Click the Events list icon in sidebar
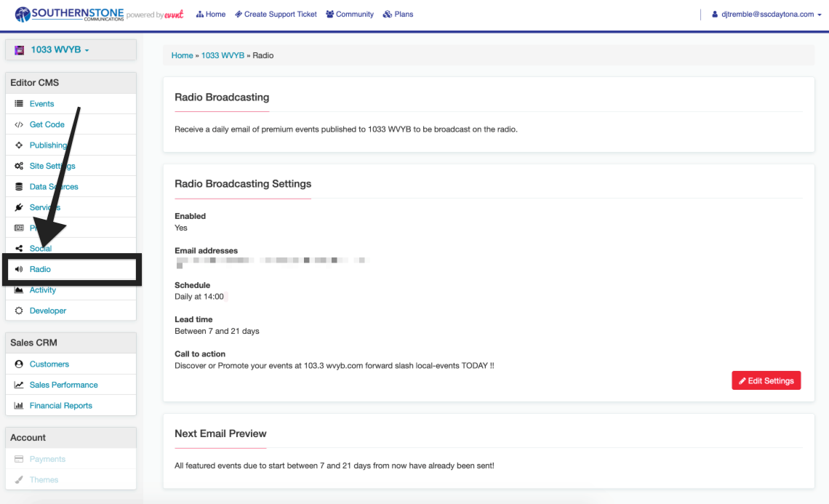The width and height of the screenshot is (829, 504). [x=19, y=104]
